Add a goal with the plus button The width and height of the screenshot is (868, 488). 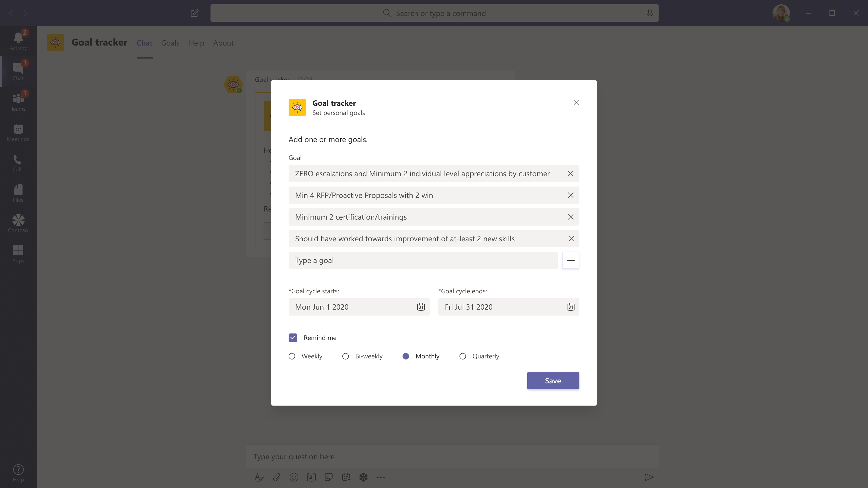pos(570,260)
